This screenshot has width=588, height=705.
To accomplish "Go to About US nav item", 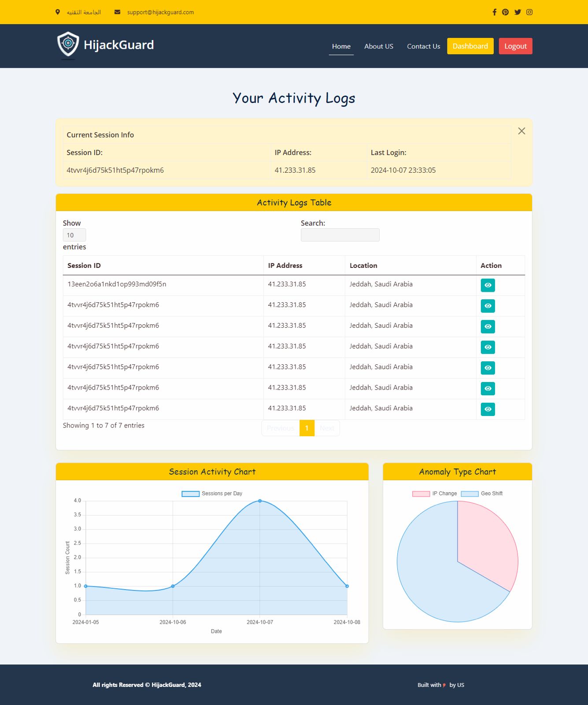I will click(x=378, y=46).
